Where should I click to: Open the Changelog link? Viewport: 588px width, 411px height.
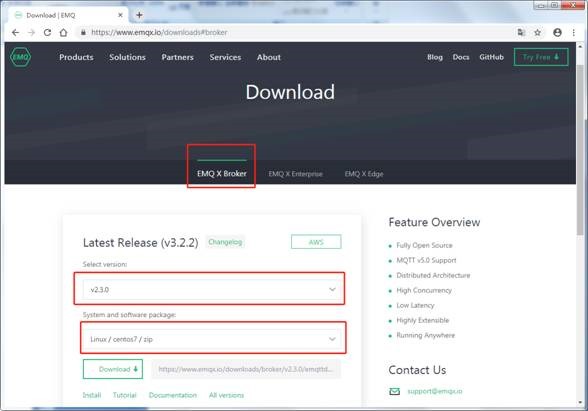[225, 242]
